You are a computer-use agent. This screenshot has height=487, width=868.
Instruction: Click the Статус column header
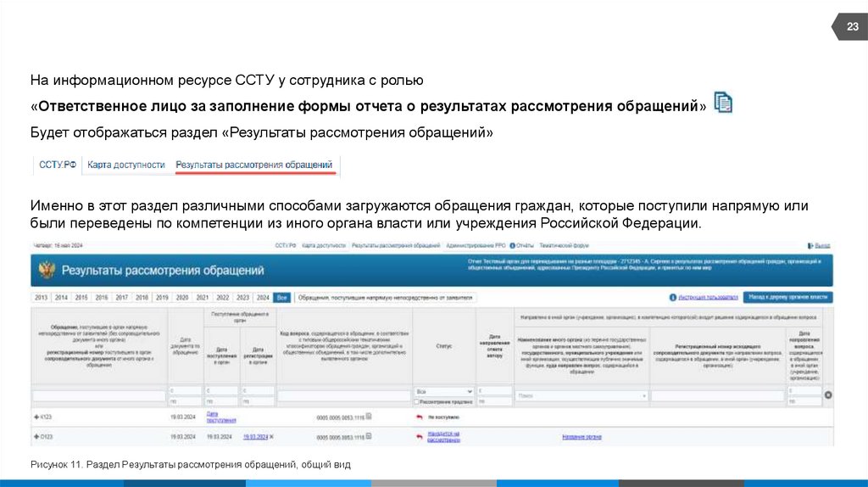click(x=443, y=345)
